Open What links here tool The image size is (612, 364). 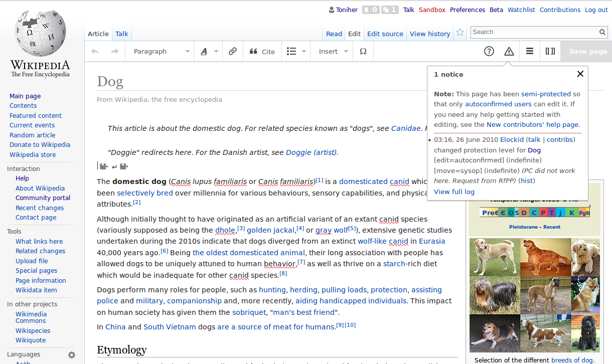click(x=39, y=241)
